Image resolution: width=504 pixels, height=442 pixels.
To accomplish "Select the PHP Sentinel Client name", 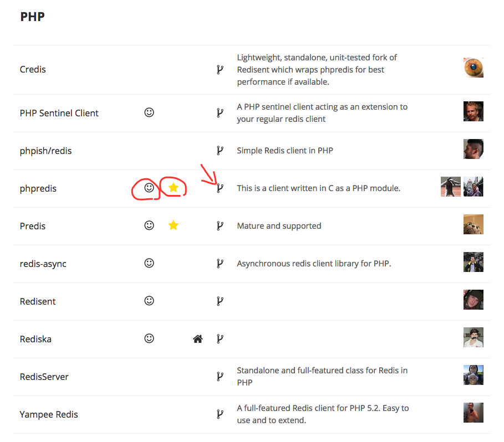I will coord(59,113).
